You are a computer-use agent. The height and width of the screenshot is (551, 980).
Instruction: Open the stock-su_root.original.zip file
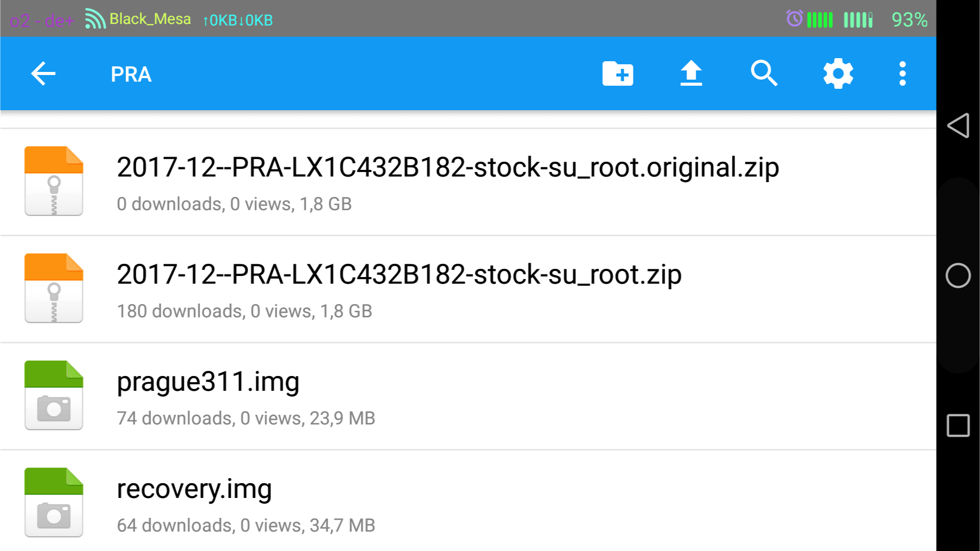468,182
